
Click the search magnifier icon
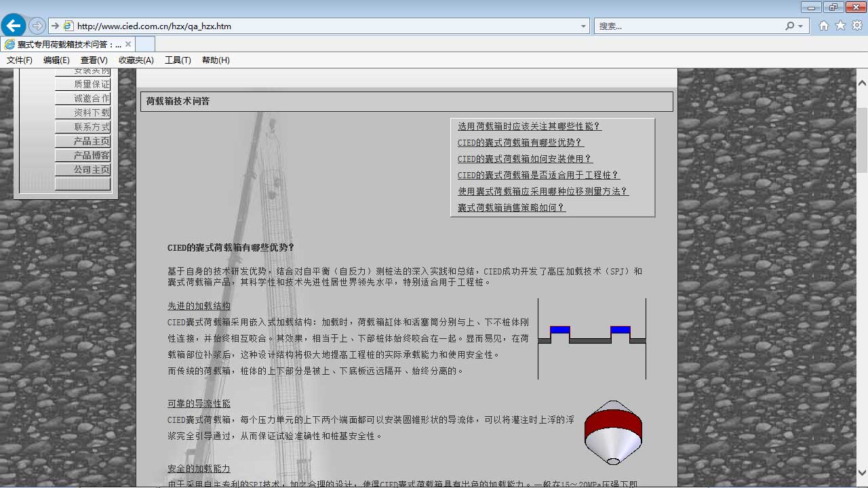click(790, 26)
